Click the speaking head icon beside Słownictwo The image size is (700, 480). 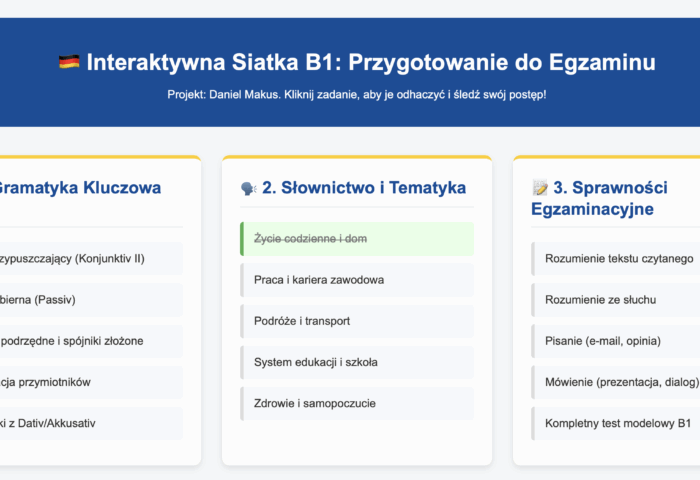(x=249, y=188)
